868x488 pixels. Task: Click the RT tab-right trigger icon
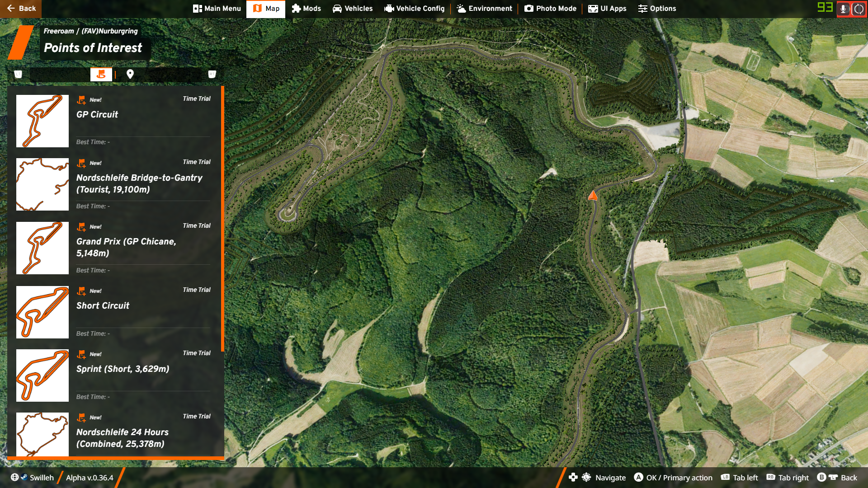pyautogui.click(x=212, y=75)
